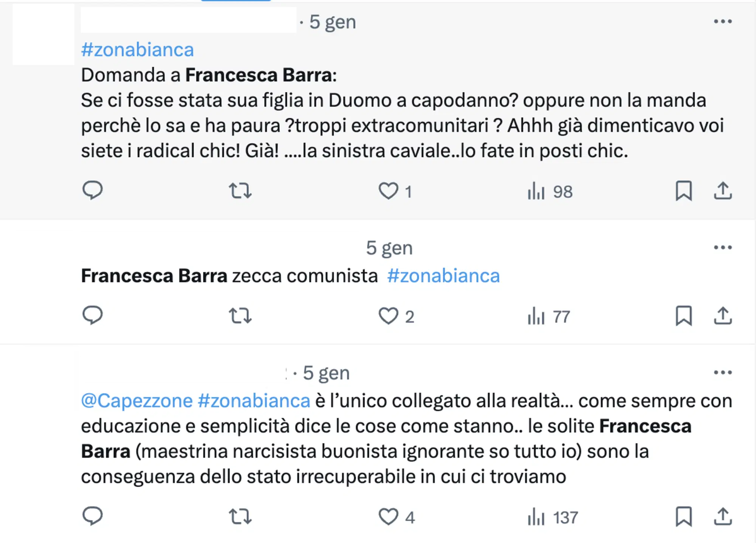This screenshot has height=543, width=756.
Task: Open #zonabianca from the 'zecca comunista' tweet
Action: (x=443, y=276)
